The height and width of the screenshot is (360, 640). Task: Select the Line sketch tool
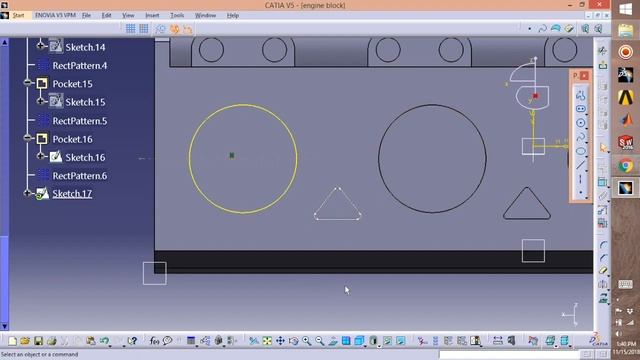580,165
